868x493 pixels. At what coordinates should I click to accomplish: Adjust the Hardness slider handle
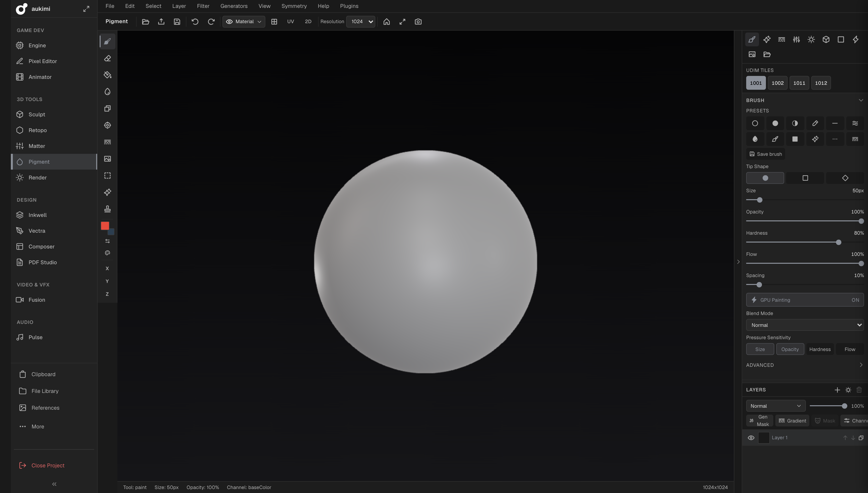click(838, 243)
